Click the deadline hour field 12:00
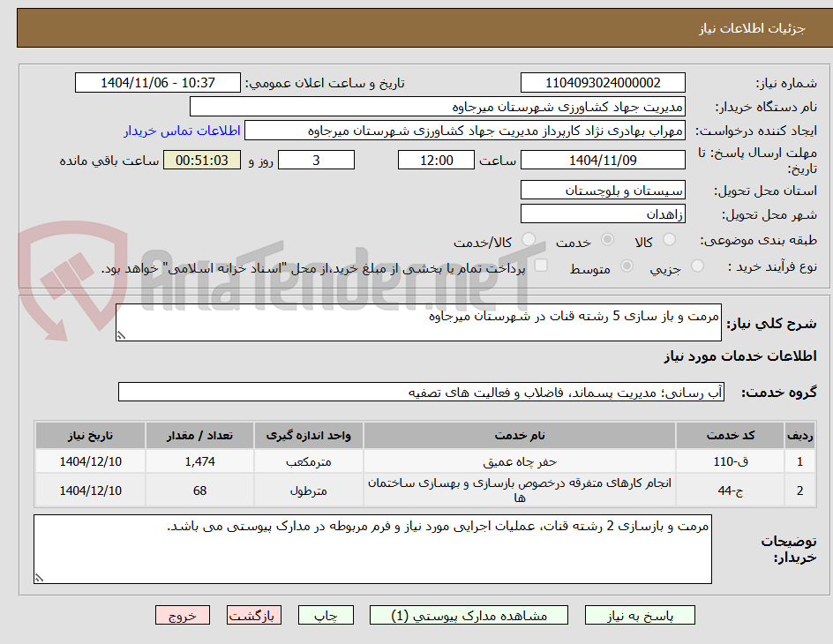Screen dimensions: 833x644 [436, 160]
